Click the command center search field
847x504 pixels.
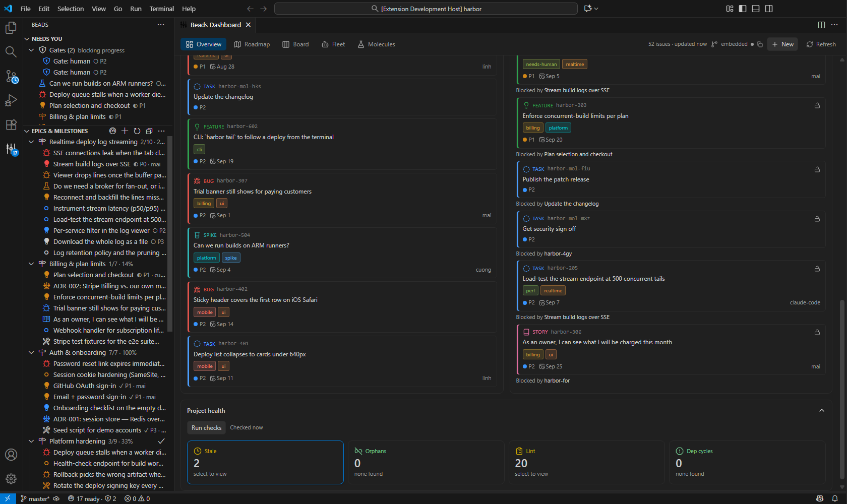(426, 9)
